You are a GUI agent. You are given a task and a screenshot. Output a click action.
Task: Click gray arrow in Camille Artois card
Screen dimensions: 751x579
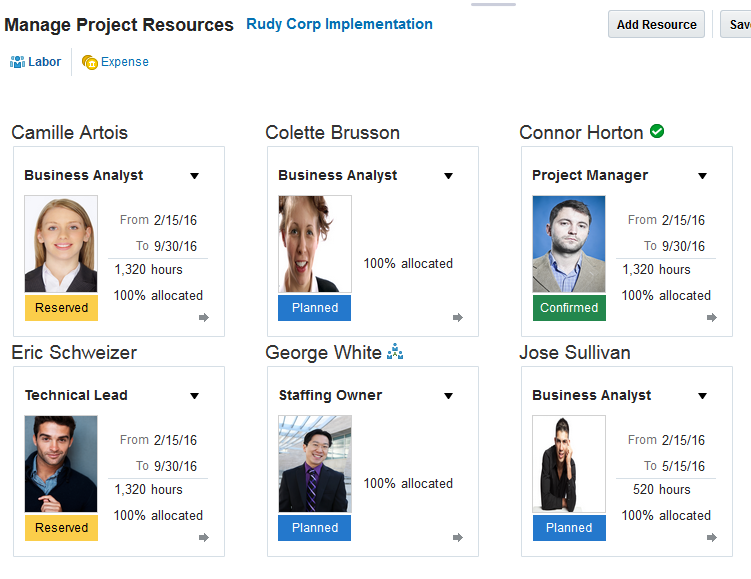pos(204,318)
